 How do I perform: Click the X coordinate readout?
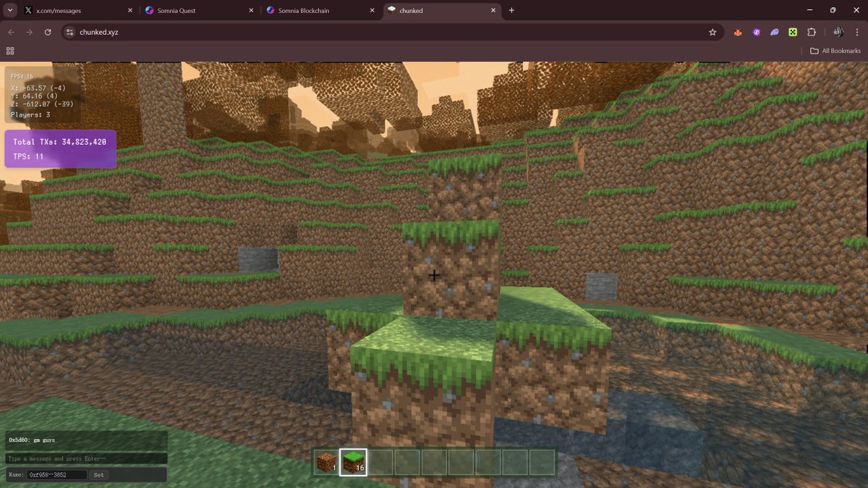click(x=38, y=88)
